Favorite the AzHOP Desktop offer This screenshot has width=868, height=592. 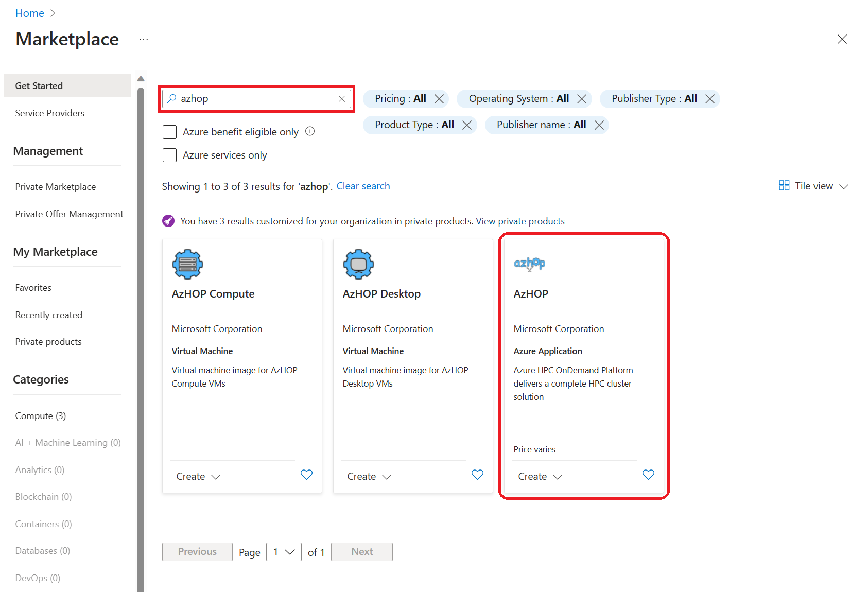pos(477,475)
